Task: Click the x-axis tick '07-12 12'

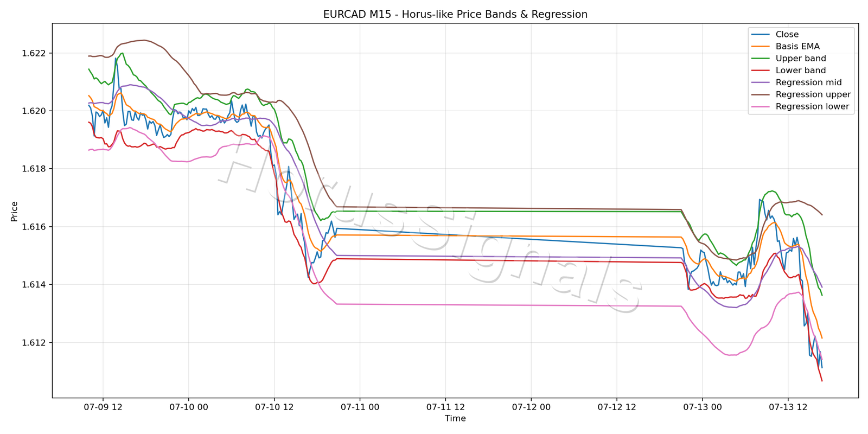Action: [x=617, y=407]
